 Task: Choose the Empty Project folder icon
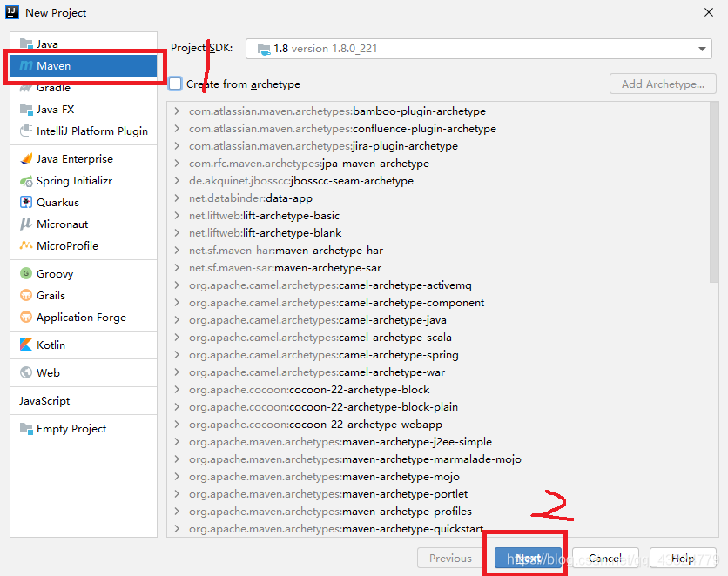26,429
